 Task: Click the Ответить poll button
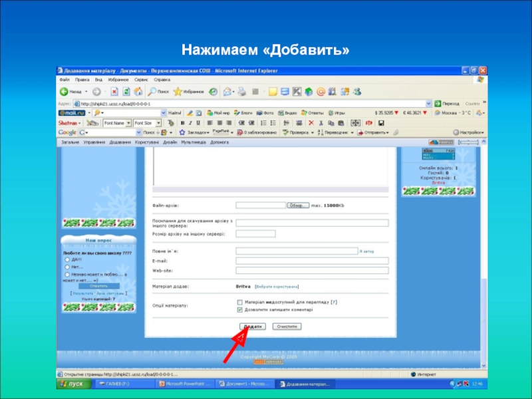coord(98,286)
